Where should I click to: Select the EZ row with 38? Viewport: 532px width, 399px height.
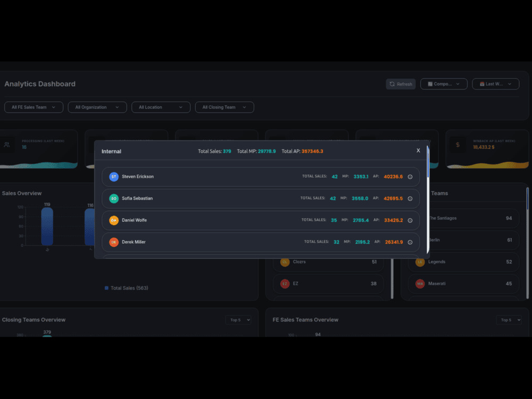[328, 284]
